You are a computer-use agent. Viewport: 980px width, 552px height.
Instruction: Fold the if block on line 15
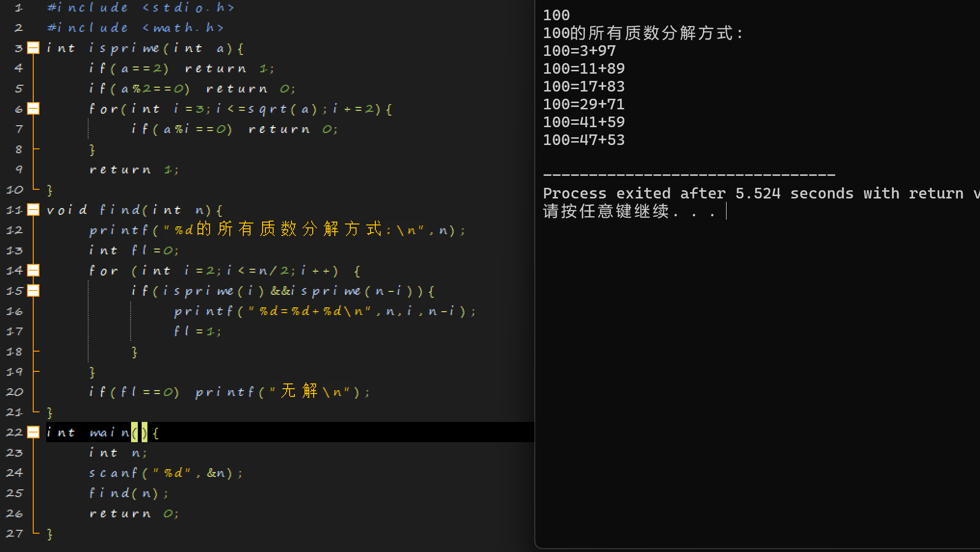click(33, 290)
